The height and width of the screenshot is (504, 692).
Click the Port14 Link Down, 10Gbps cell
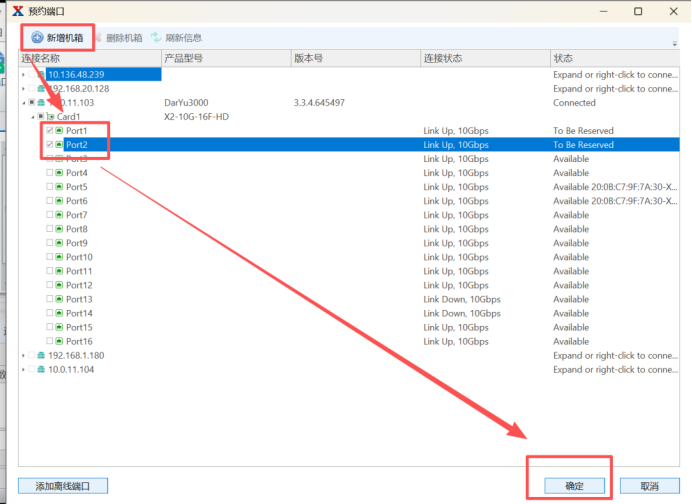(462, 313)
